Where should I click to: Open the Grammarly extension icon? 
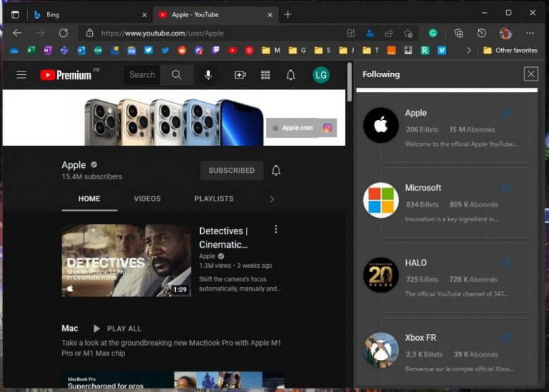click(x=433, y=34)
